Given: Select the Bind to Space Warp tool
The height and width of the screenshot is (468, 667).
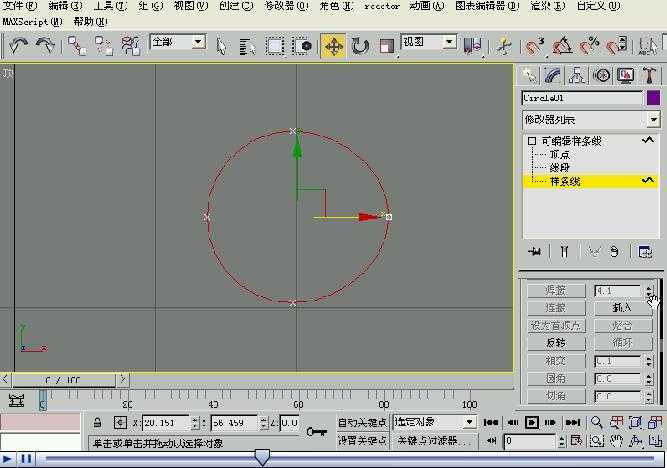Looking at the screenshot, I should (130, 46).
